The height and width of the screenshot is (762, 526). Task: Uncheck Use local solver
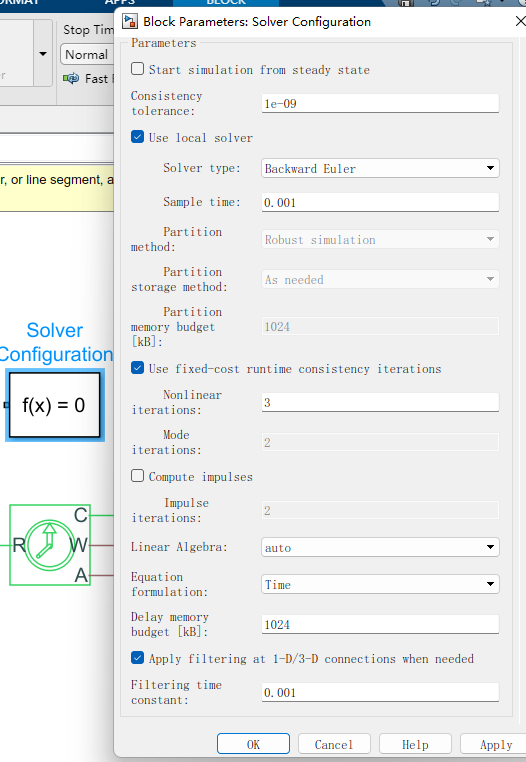[138, 137]
